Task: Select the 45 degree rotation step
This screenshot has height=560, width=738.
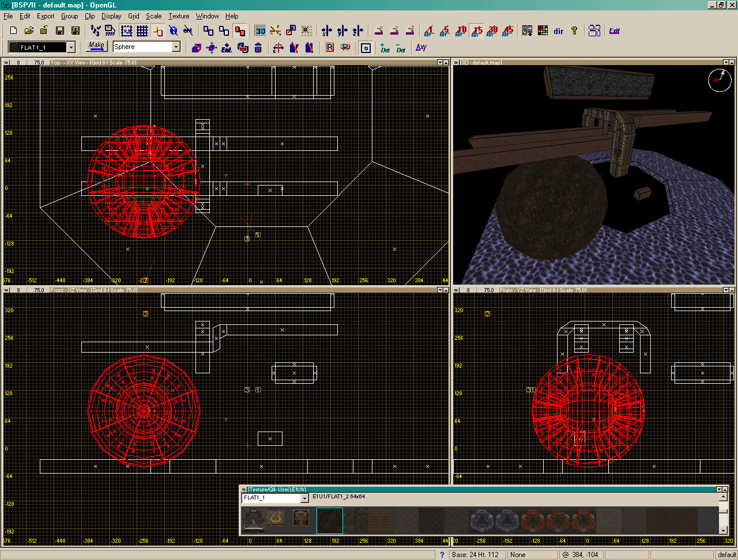Action: [x=507, y=31]
